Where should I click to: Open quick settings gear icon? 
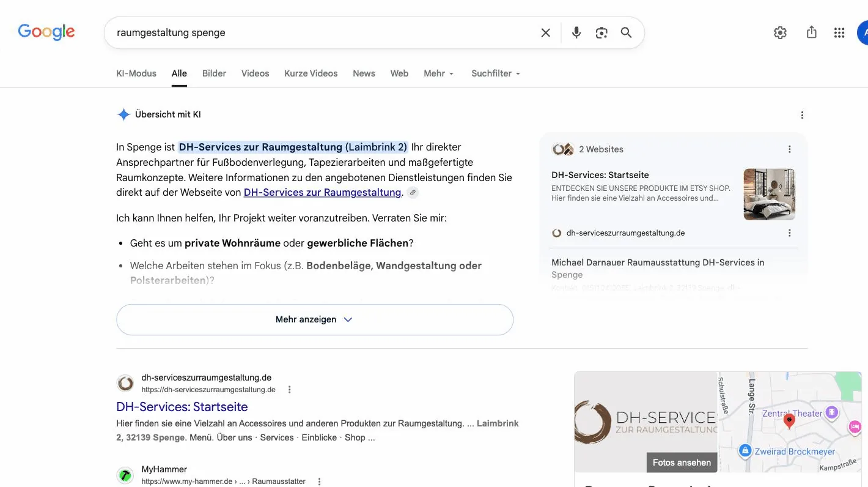(780, 32)
